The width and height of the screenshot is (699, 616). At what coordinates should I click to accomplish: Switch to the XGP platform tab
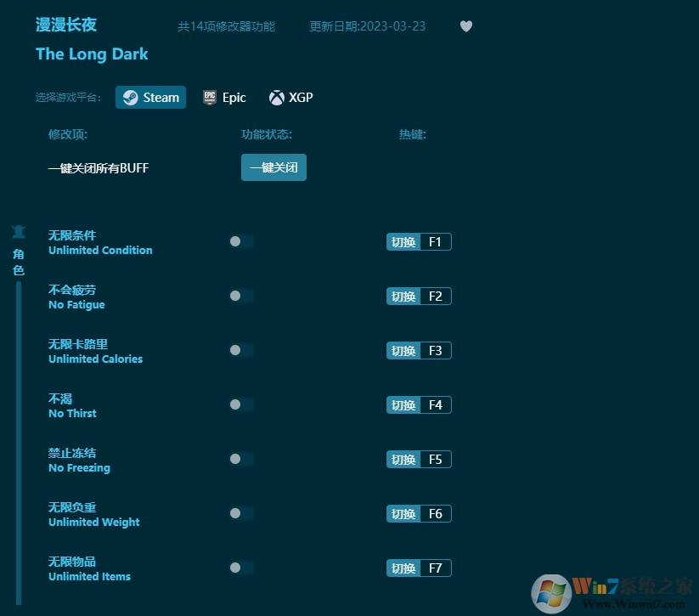(x=290, y=97)
